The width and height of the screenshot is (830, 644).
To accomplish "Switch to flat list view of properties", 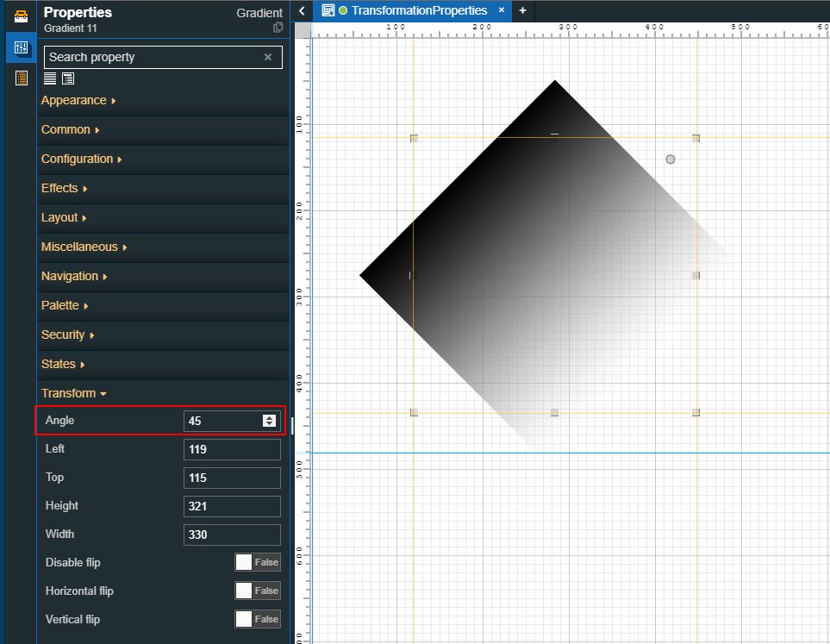I will point(50,78).
